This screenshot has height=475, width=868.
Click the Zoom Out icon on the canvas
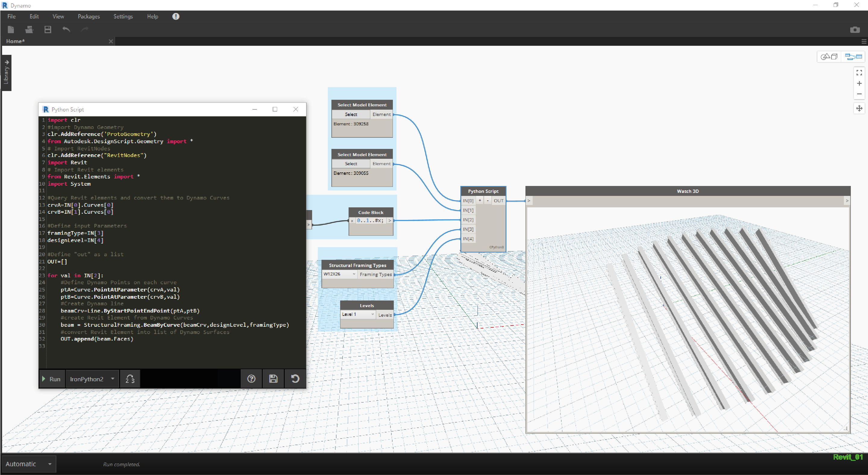click(859, 94)
